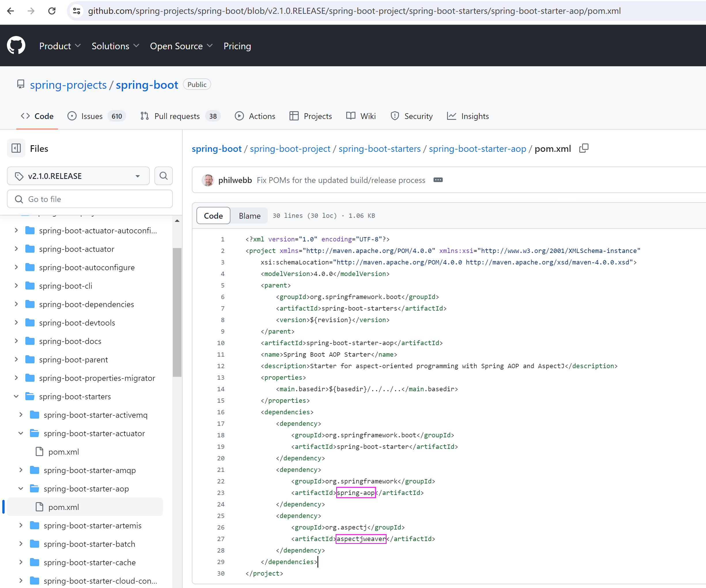Image resolution: width=706 pixels, height=588 pixels.
Task: Click the file tree scrollbar thumb
Action: click(x=177, y=312)
